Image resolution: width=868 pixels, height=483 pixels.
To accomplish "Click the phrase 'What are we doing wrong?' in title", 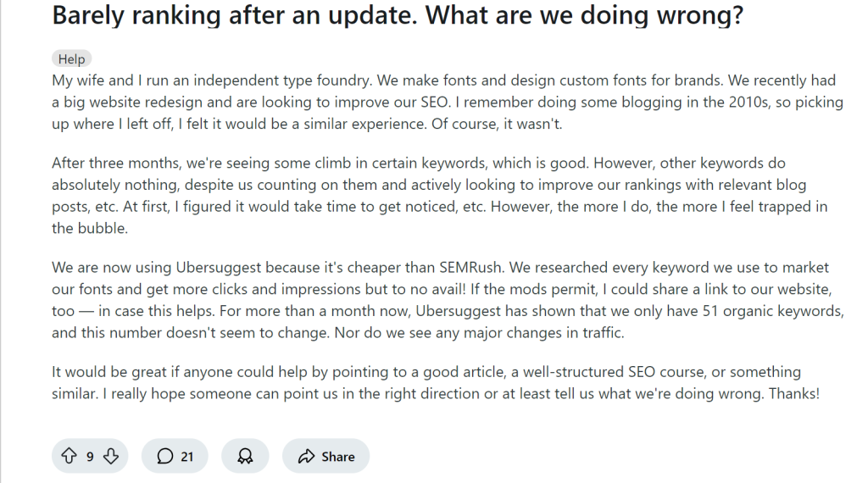I will (x=584, y=15).
